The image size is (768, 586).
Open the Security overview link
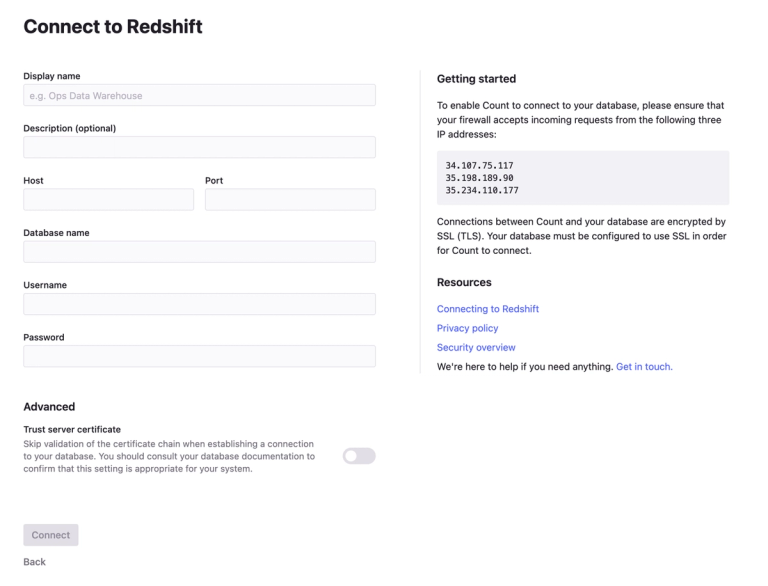coord(476,347)
